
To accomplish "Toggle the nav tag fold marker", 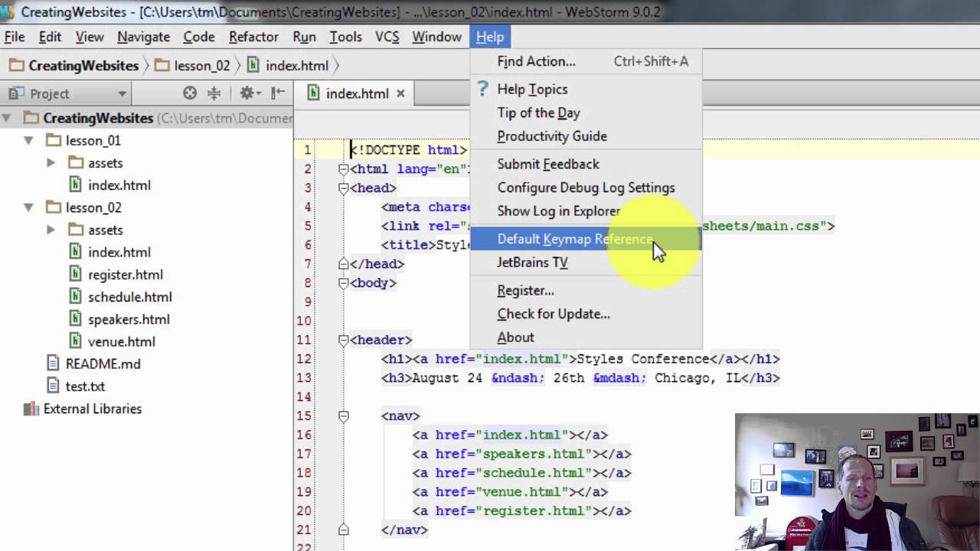I will (x=344, y=416).
